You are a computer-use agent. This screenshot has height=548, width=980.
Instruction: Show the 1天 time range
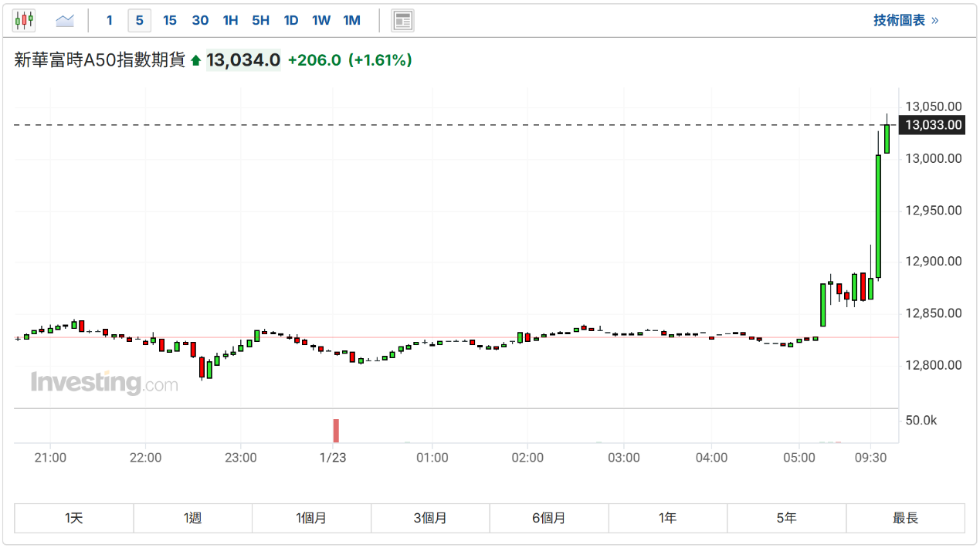pos(74,518)
